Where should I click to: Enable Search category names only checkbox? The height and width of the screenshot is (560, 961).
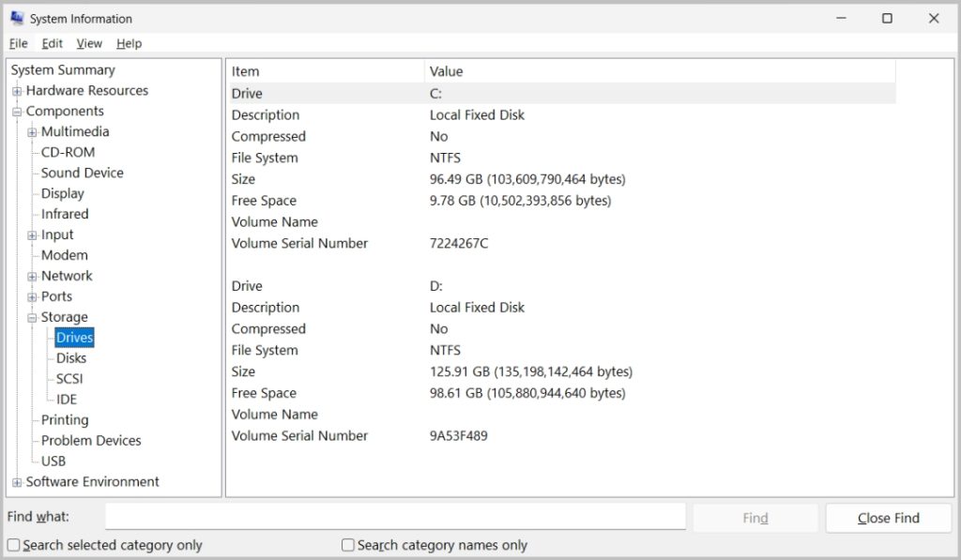click(348, 545)
